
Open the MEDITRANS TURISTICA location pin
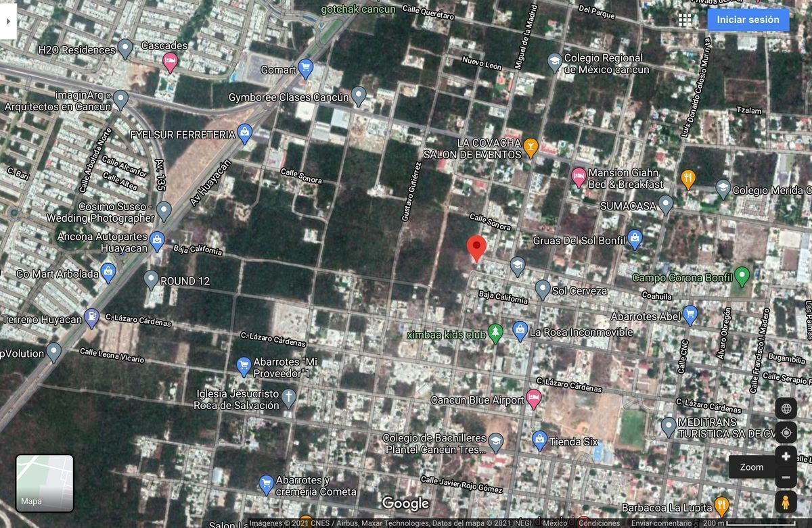coord(669,427)
